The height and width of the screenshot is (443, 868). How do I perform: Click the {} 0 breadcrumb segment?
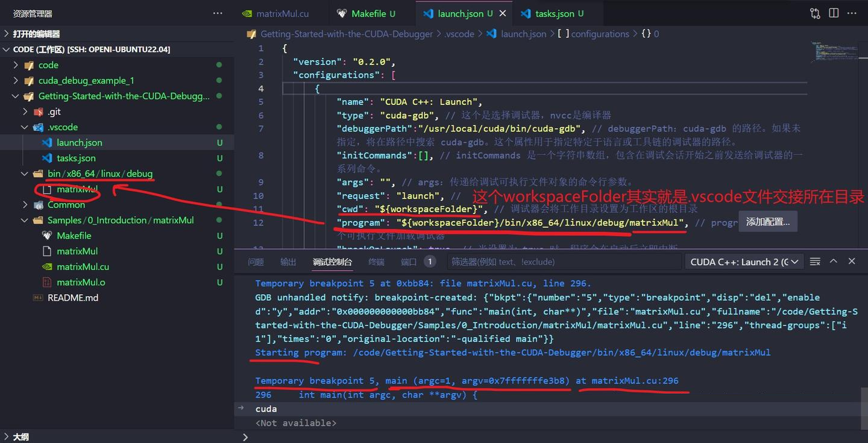tap(650, 34)
